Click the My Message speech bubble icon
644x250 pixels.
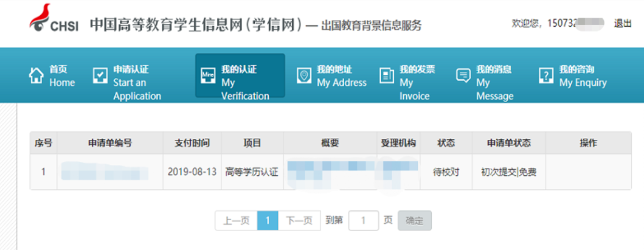[x=463, y=75]
